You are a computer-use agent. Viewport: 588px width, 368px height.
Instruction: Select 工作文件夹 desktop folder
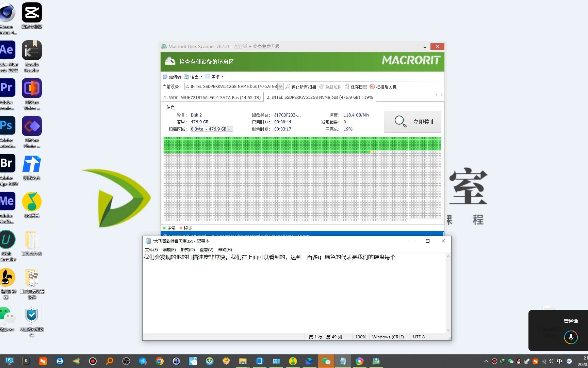point(32,243)
